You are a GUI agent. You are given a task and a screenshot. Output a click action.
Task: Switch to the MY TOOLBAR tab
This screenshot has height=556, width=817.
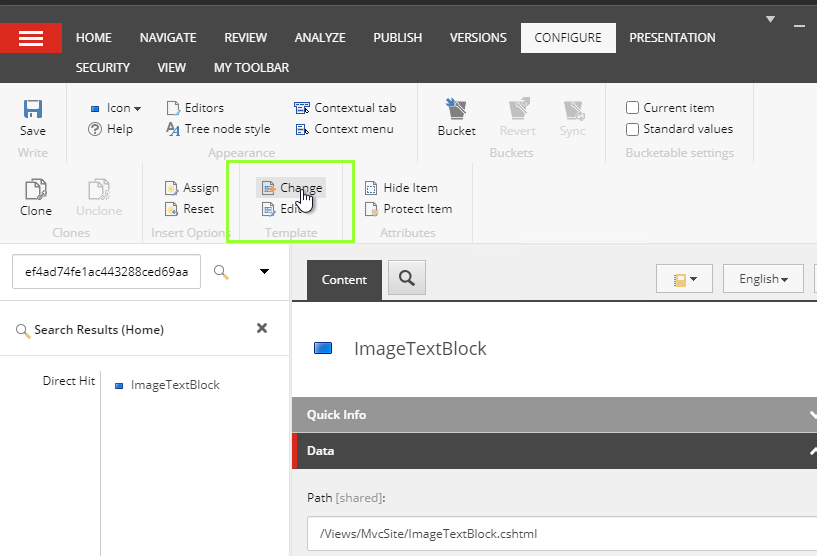coord(251,68)
